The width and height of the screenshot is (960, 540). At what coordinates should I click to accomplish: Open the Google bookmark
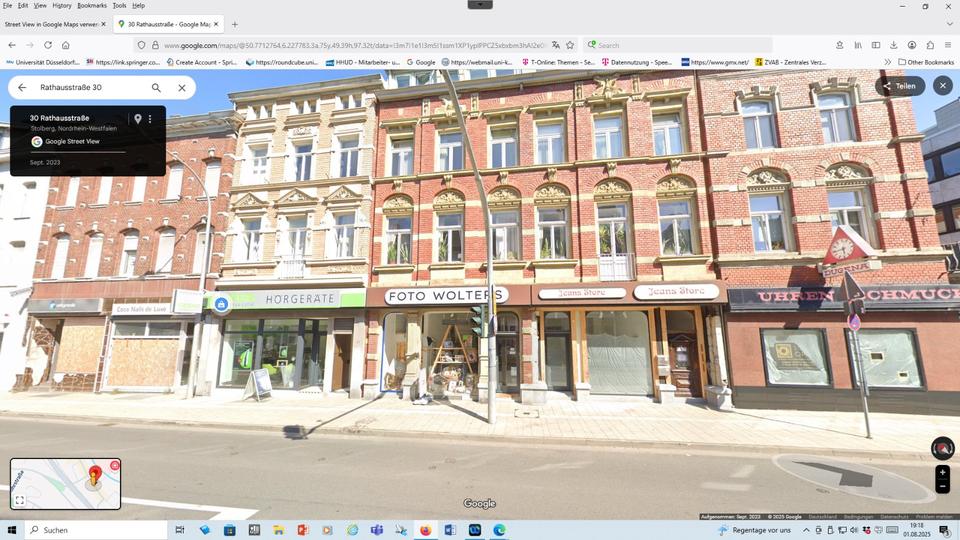(x=421, y=62)
